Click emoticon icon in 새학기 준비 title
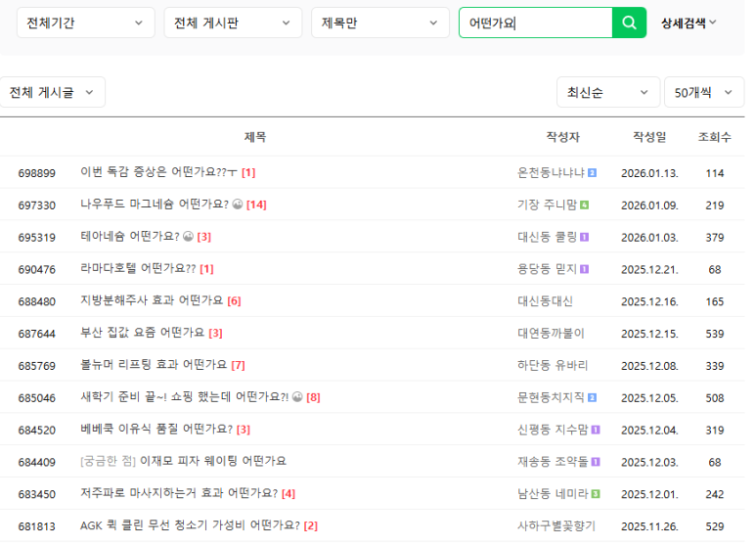The image size is (756, 546). (297, 397)
